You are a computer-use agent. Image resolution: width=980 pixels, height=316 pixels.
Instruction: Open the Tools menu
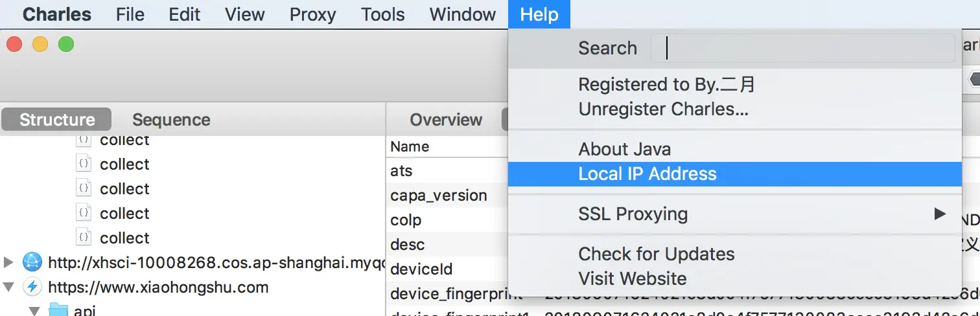tap(382, 14)
